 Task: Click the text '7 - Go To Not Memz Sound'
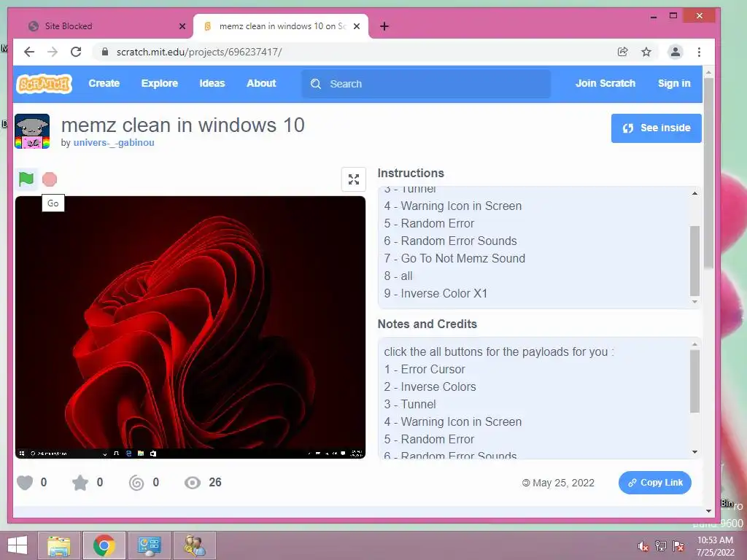tap(454, 259)
